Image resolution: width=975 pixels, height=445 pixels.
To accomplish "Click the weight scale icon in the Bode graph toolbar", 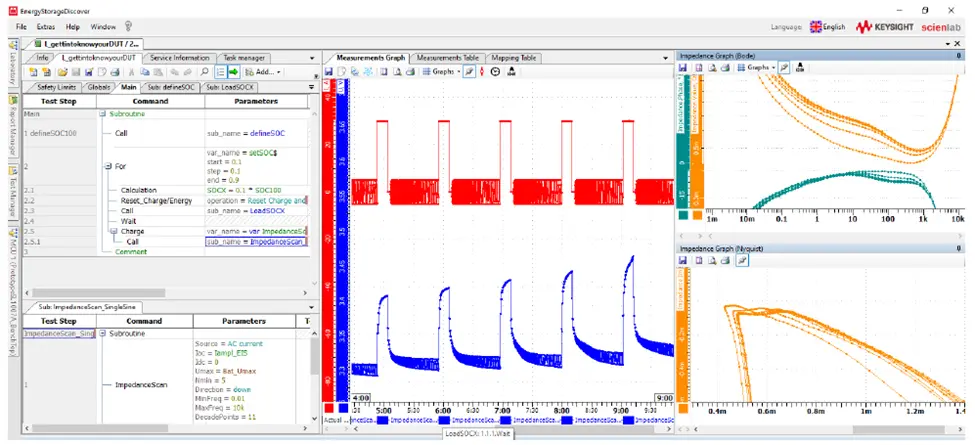I will [800, 67].
